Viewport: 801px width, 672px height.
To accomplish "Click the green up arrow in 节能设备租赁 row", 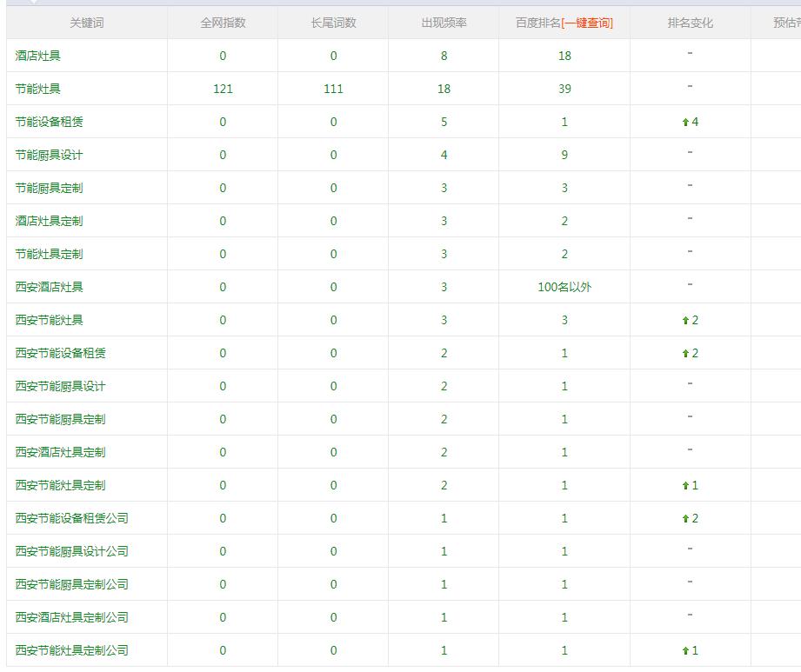I will coord(685,123).
